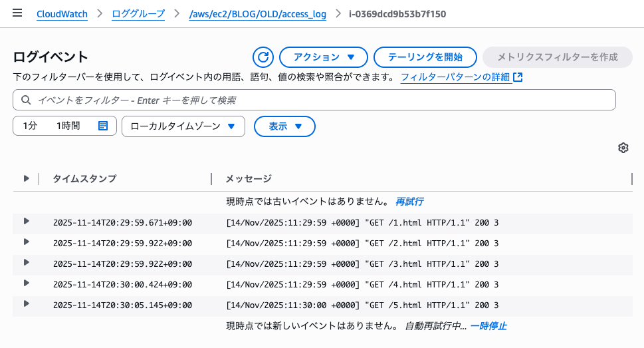Click the イベントをフィルター search field
Image resolution: width=644 pixels, height=348 pixels.
coord(319,100)
